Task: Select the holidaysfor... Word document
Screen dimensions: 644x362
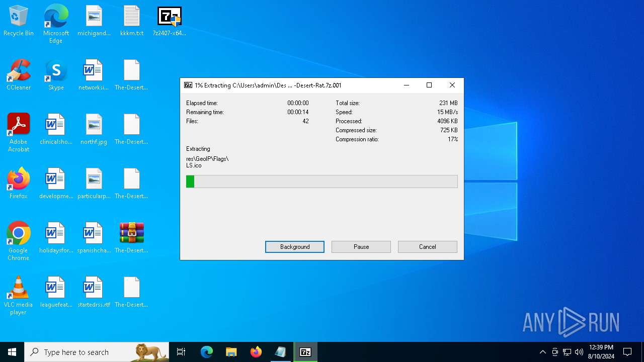Action: click(56, 238)
